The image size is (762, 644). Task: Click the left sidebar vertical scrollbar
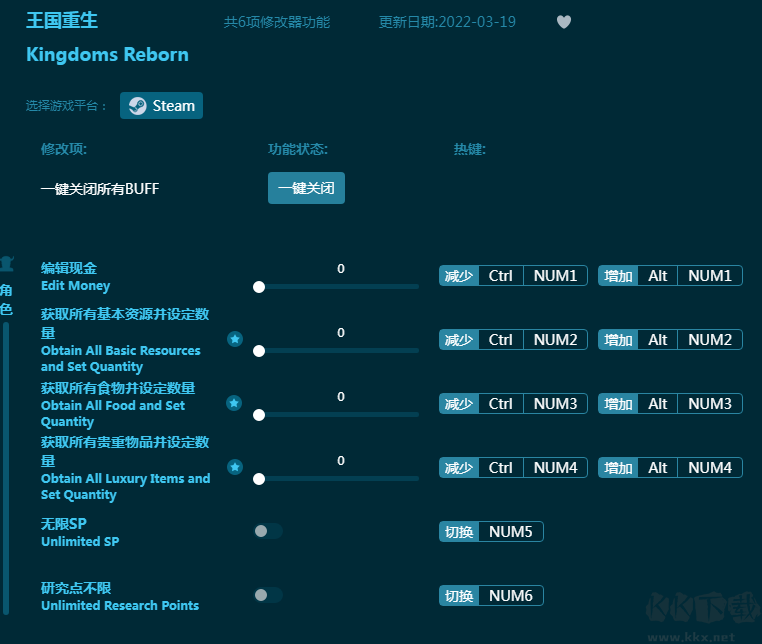(x=6, y=468)
